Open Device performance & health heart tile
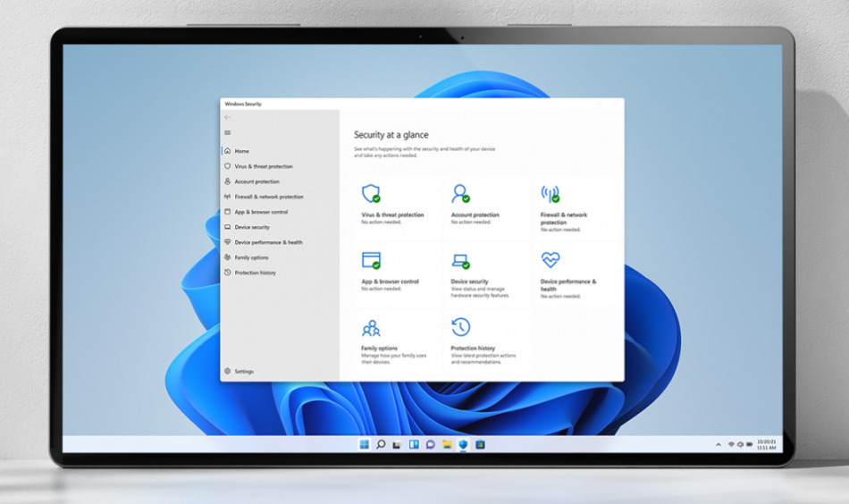The height and width of the screenshot is (504, 849). coord(551,260)
